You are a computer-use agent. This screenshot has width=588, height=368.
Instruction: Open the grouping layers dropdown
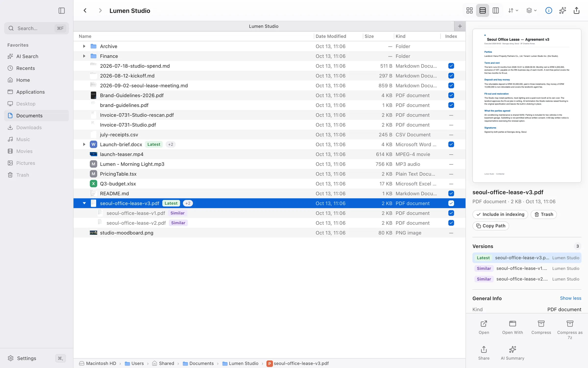(531, 11)
